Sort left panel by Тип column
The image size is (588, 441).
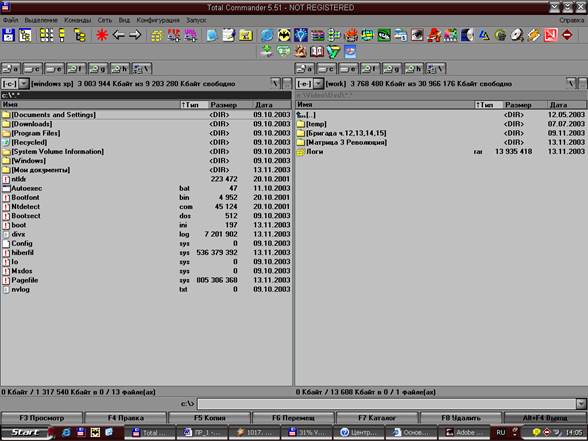(x=194, y=105)
